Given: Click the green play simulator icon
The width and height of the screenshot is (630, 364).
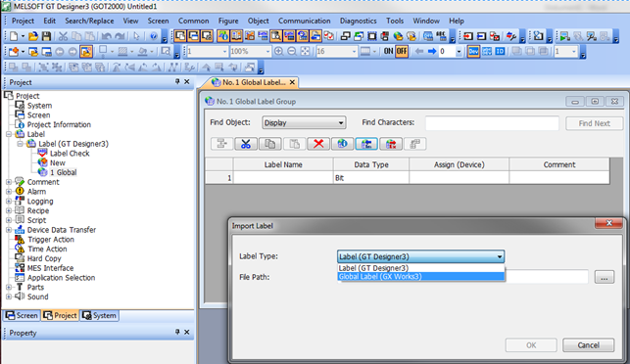Looking at the screenshot, I should point(564,36).
